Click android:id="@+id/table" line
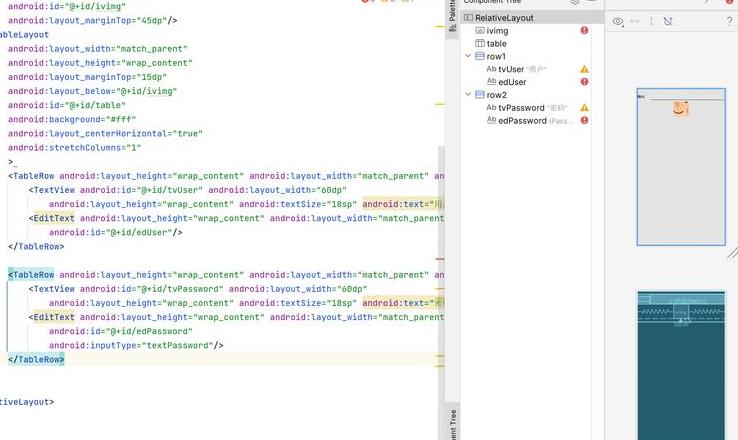This screenshot has width=738, height=440. (66, 105)
